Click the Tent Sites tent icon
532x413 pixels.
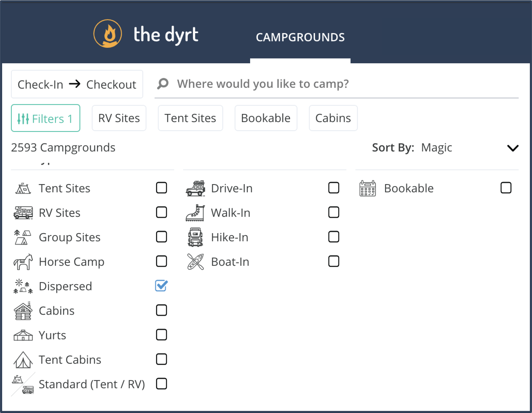(23, 188)
